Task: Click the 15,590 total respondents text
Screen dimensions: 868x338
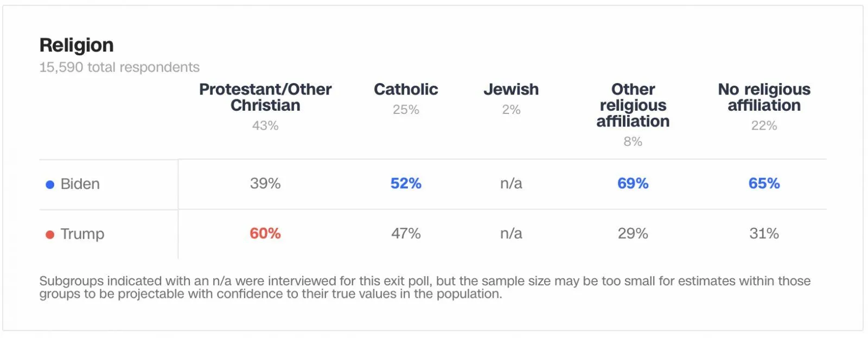Action: click(119, 67)
